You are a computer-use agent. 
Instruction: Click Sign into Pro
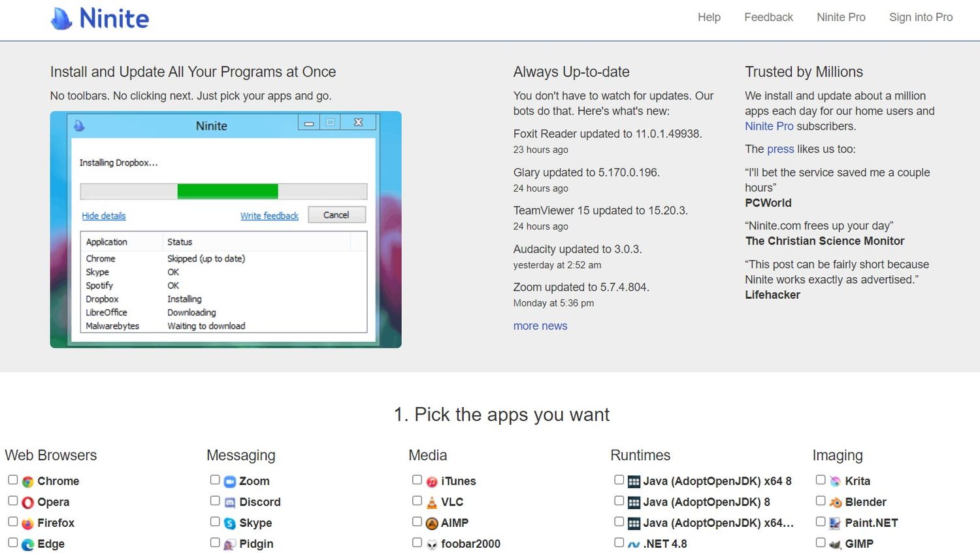tap(921, 18)
